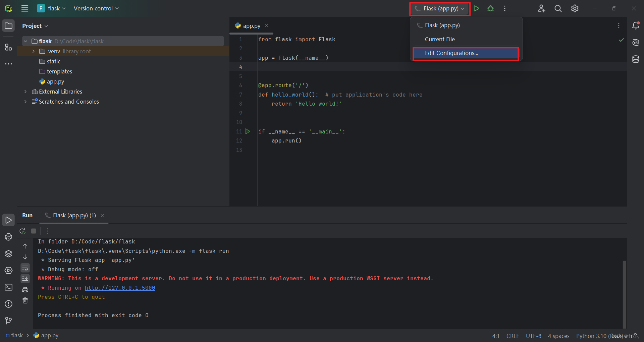
Task: Open Terminal tool window
Action: click(x=8, y=287)
